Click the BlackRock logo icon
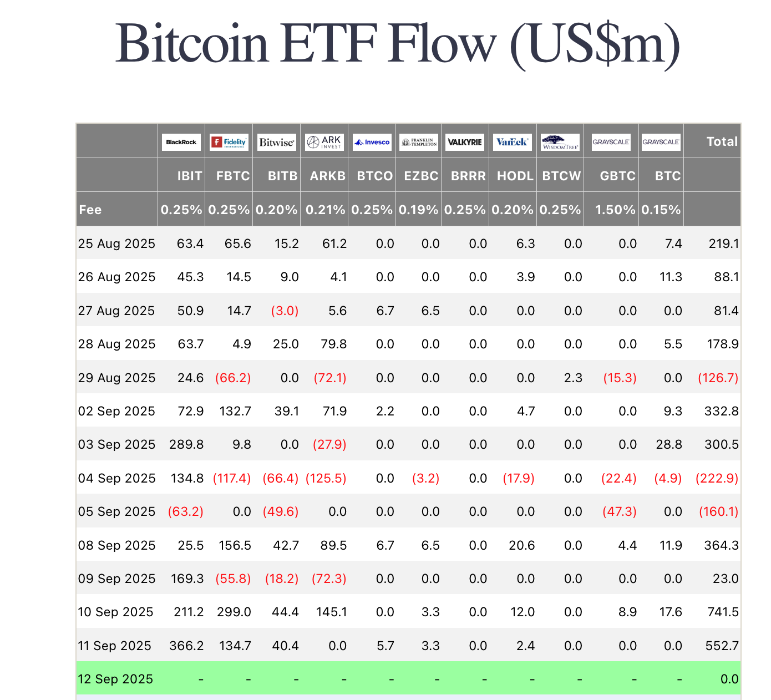 click(x=181, y=142)
